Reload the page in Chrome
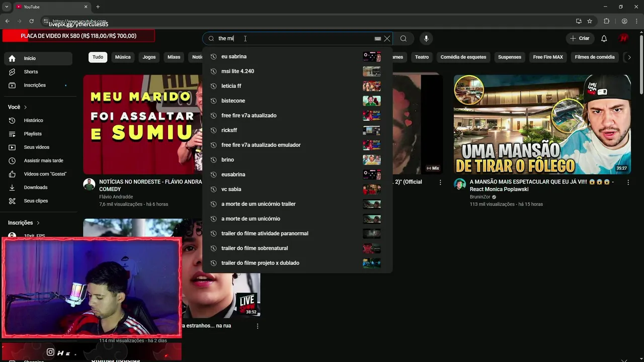Viewport: 644px width, 362px height. [31, 21]
